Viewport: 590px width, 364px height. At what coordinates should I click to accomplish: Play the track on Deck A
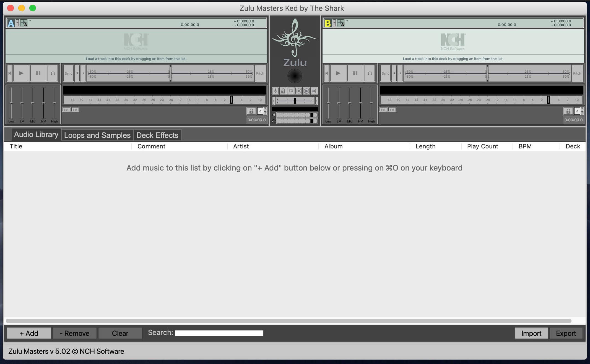point(21,73)
